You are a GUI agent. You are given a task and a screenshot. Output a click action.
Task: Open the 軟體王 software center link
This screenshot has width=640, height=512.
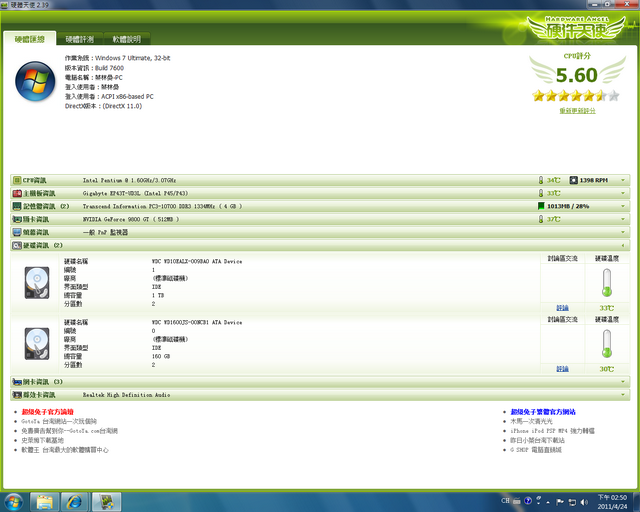(65, 450)
